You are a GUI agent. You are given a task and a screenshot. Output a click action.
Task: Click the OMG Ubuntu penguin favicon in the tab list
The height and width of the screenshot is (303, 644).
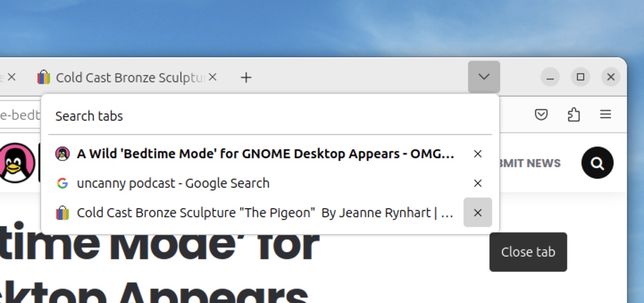coord(63,154)
